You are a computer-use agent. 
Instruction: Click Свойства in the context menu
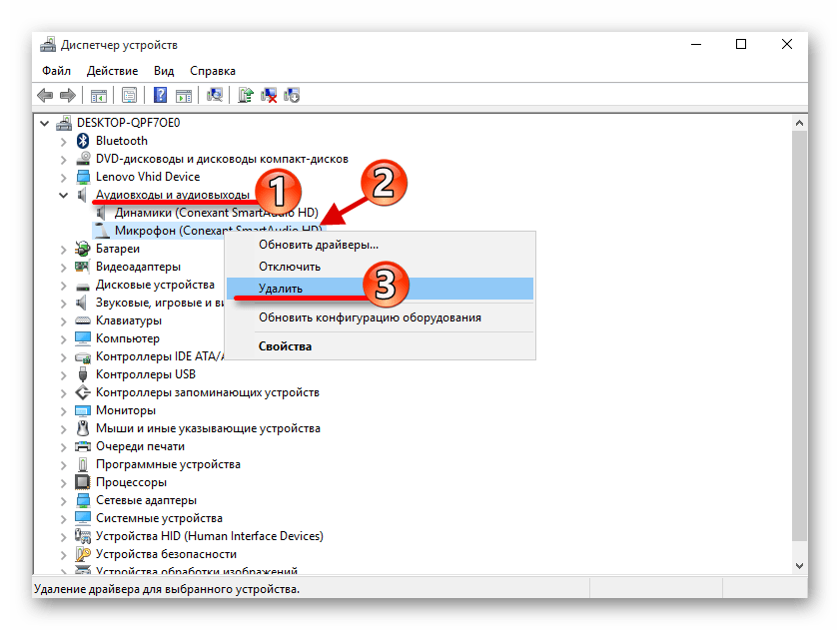(285, 346)
